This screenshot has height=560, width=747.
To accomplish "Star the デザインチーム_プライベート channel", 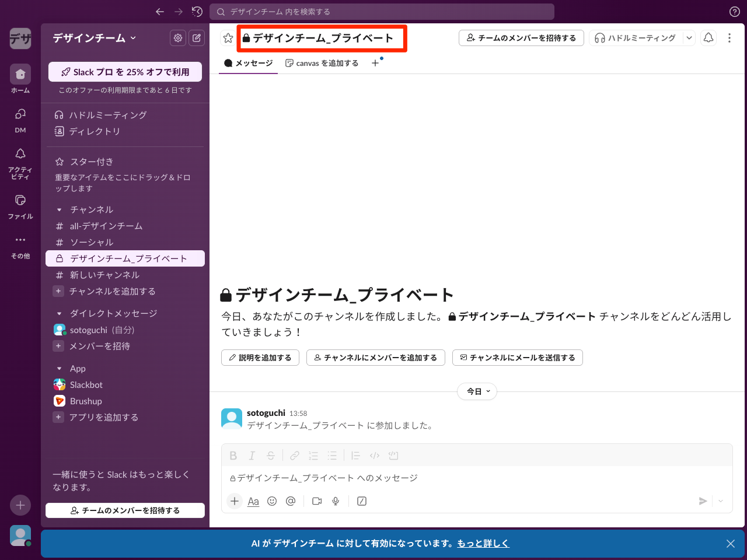I will pyautogui.click(x=228, y=38).
